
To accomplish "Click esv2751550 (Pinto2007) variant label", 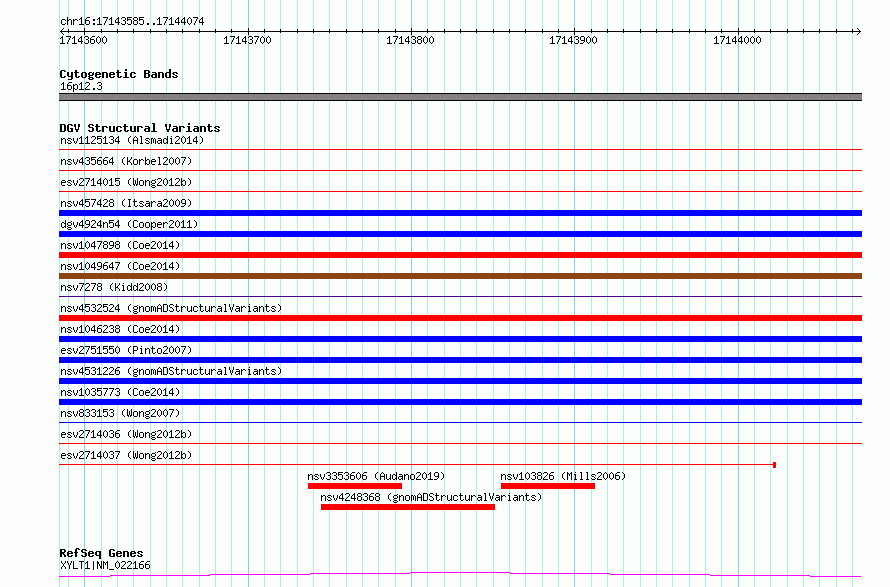I will click(126, 350).
